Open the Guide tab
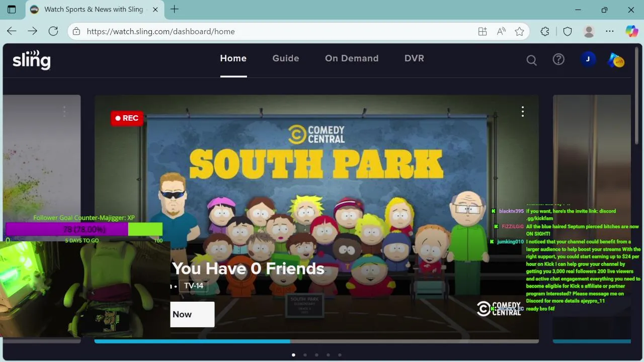This screenshot has height=362, width=644. pyautogui.click(x=286, y=58)
